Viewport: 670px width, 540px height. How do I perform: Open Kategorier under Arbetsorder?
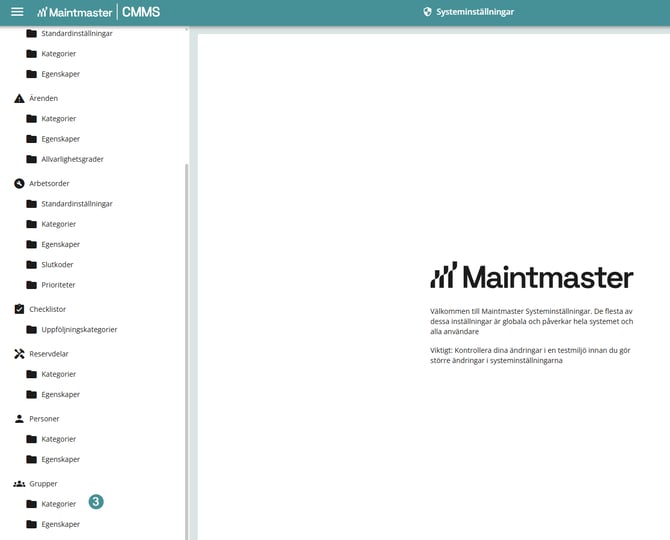[59, 224]
